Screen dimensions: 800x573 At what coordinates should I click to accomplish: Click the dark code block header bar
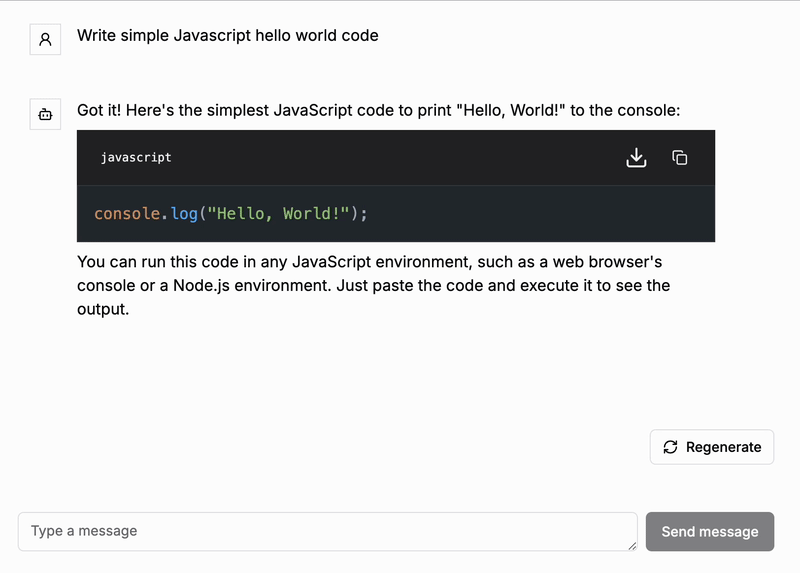395,158
